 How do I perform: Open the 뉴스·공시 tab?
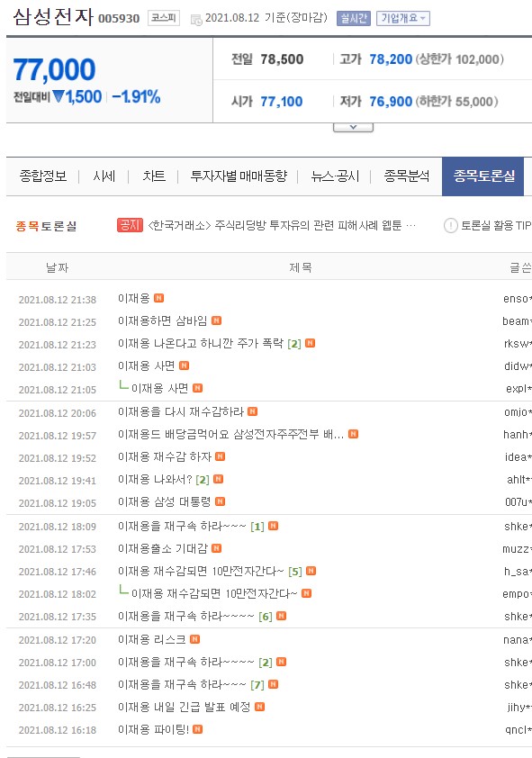(335, 176)
